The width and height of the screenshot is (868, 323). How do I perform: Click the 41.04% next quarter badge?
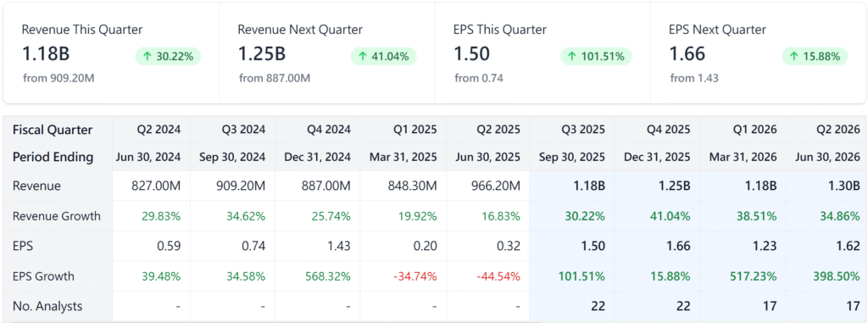[384, 56]
